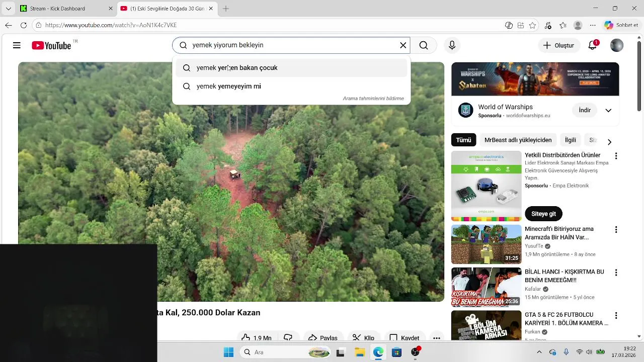644x362 pixels.
Task: Open options for Yetkili Distribütörden Ürünler ad
Action: (x=616, y=156)
